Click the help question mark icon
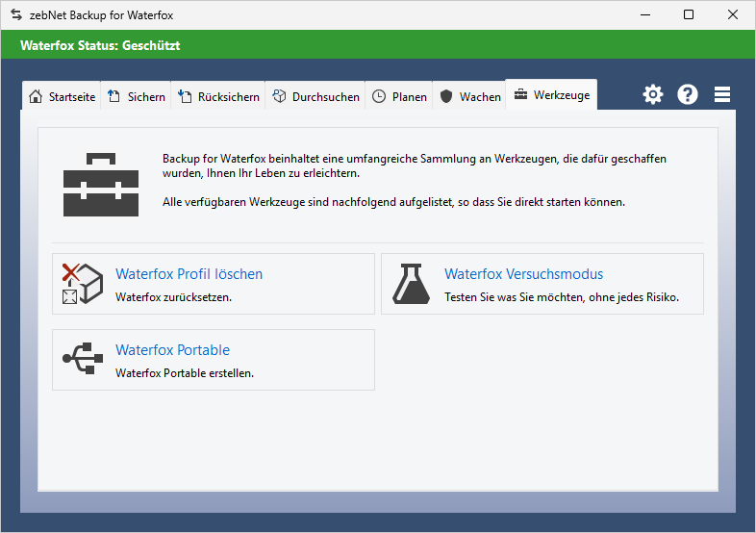 tap(688, 94)
